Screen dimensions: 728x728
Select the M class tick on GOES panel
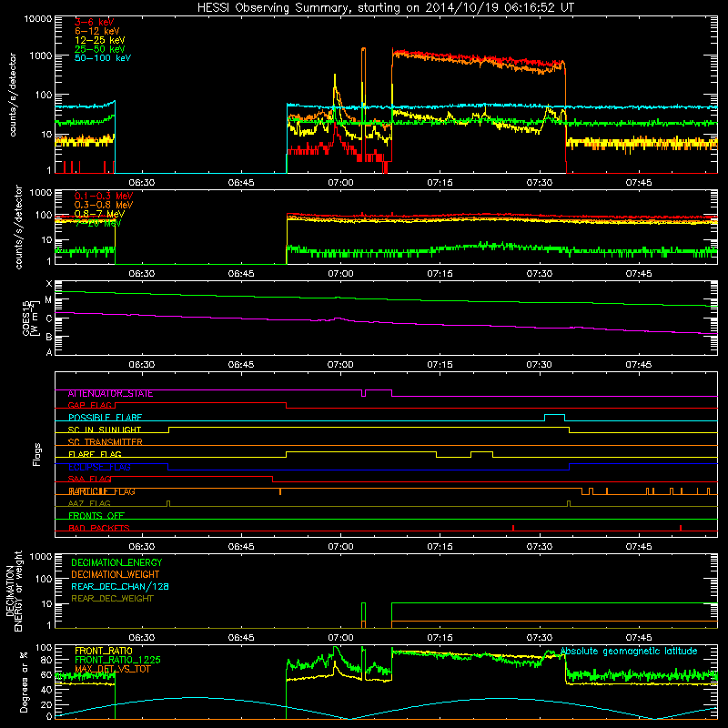pyautogui.click(x=48, y=300)
